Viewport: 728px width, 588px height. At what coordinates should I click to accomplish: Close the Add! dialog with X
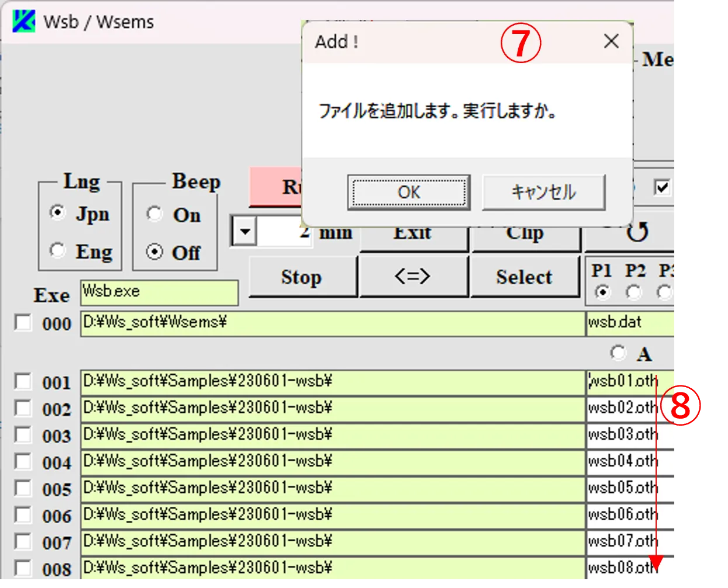pyautogui.click(x=611, y=41)
